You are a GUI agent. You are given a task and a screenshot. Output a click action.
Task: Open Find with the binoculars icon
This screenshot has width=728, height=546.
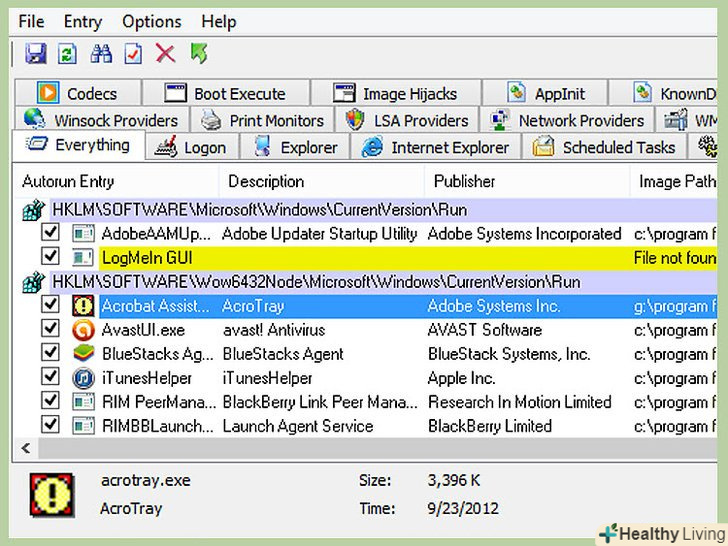[101, 53]
